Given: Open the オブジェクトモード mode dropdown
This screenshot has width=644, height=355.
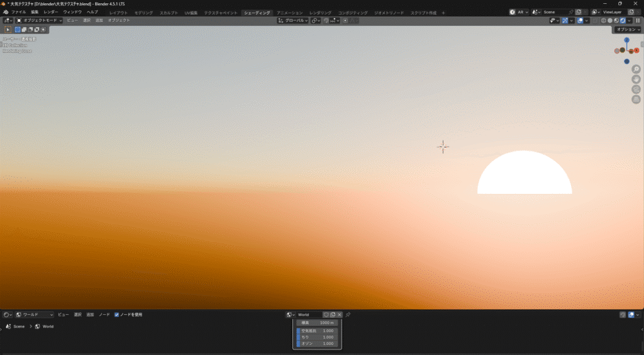Looking at the screenshot, I should point(39,21).
